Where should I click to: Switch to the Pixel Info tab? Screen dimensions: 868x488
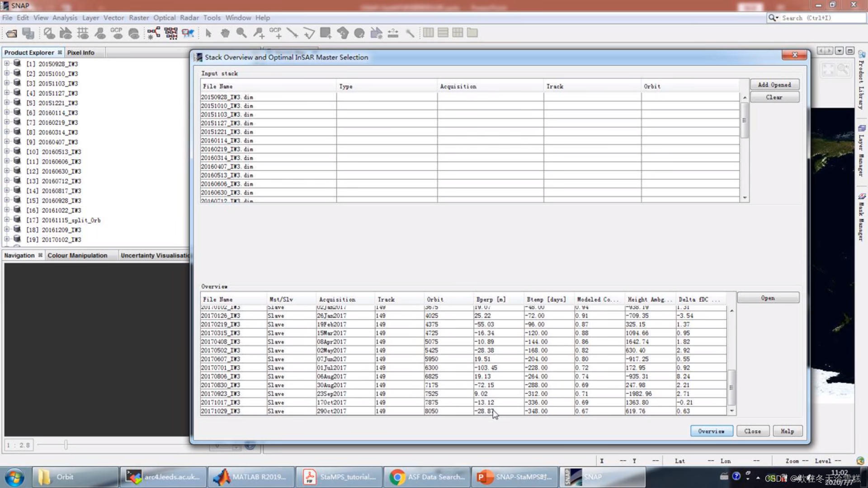click(x=80, y=52)
